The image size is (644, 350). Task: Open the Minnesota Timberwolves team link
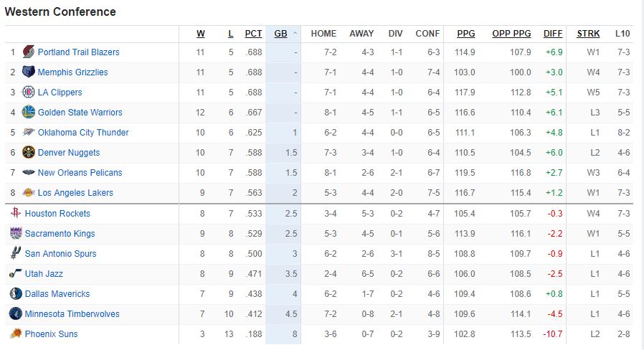tap(72, 314)
